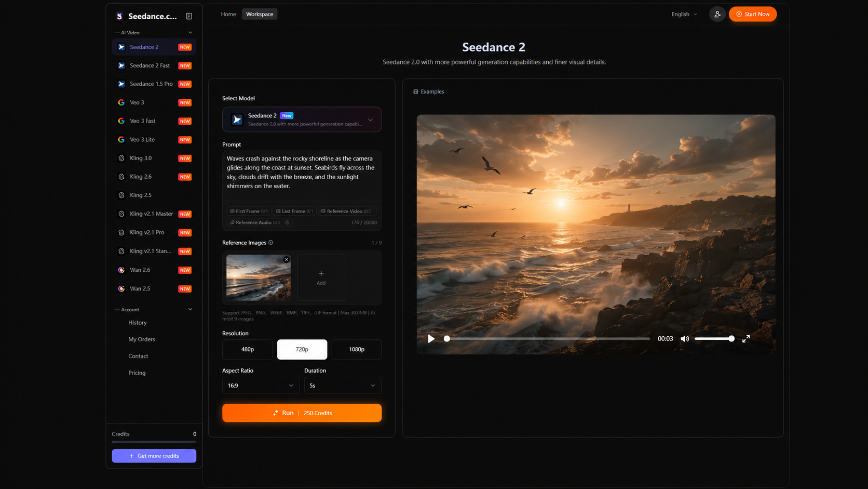Open the Duration 5s dropdown
The image size is (868, 489).
343,386
